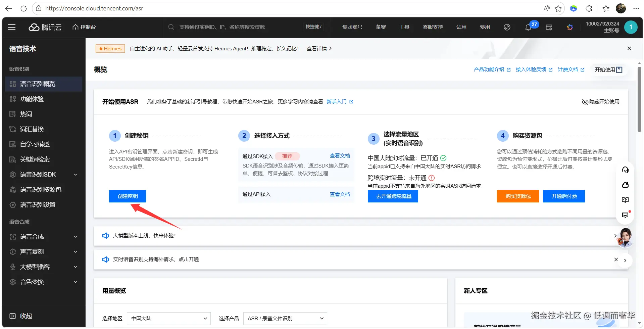Close the Hermes announcement banner
Screen dimensions: 644x329
tap(629, 49)
